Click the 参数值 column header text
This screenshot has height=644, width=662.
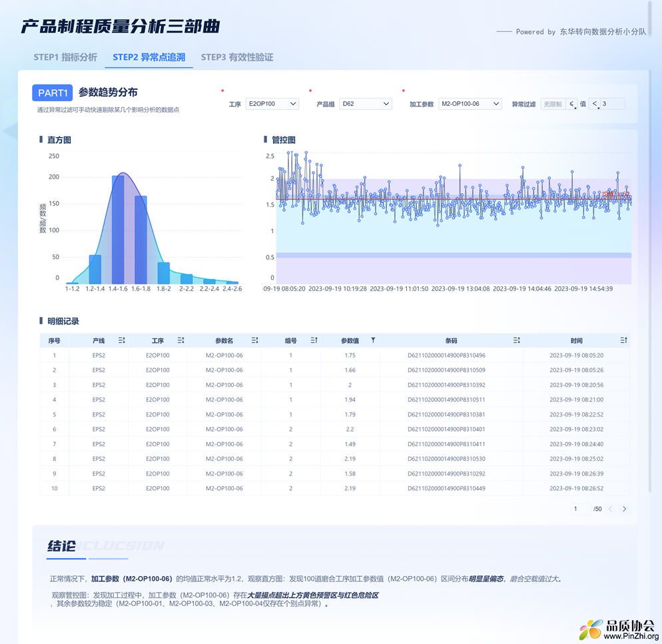(x=350, y=341)
